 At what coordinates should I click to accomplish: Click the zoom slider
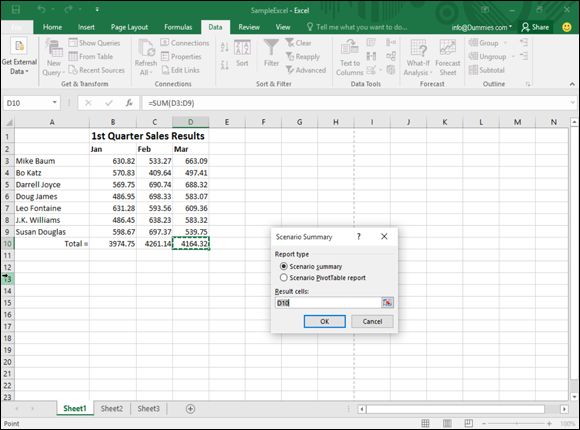click(517, 423)
